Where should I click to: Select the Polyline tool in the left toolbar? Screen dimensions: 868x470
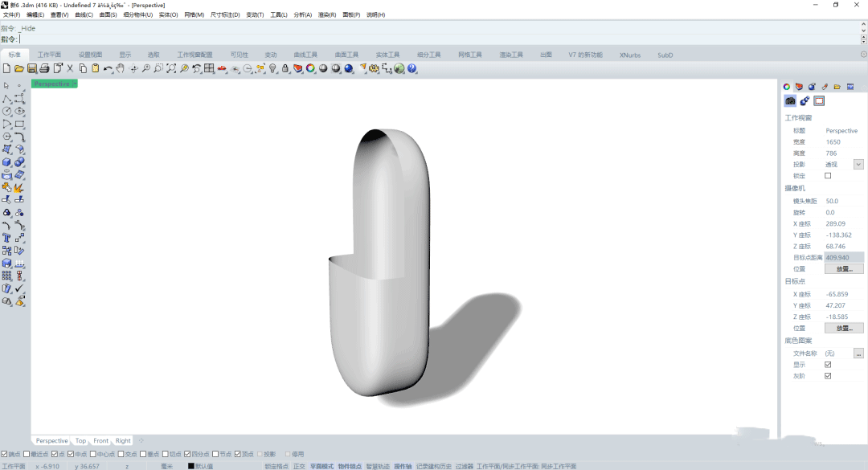tap(7, 99)
